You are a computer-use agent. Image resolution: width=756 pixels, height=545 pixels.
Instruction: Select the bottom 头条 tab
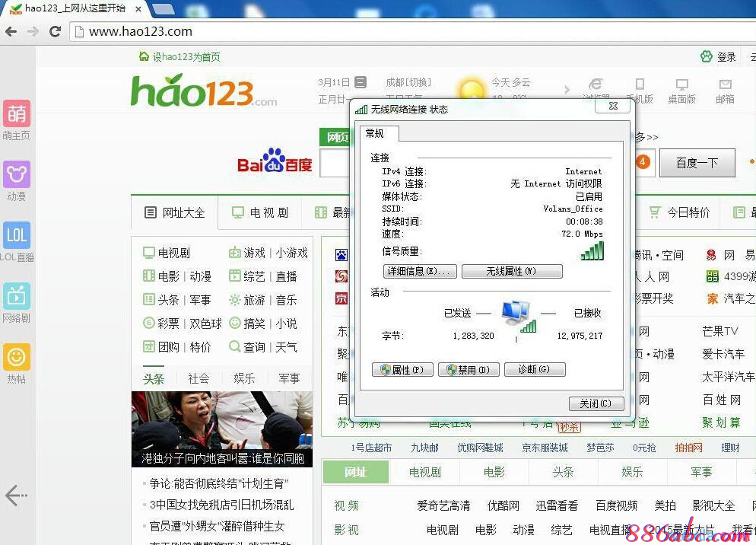[x=563, y=472]
